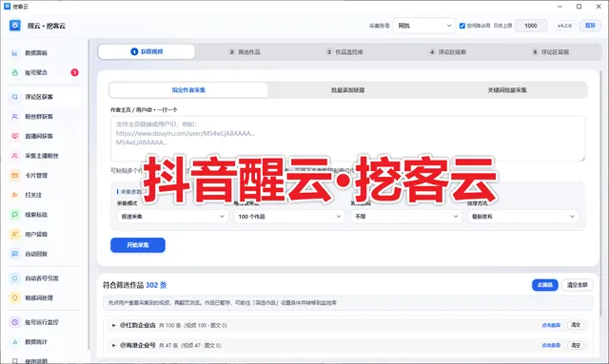Switch to step 3 作品监控库 tab

point(344,52)
